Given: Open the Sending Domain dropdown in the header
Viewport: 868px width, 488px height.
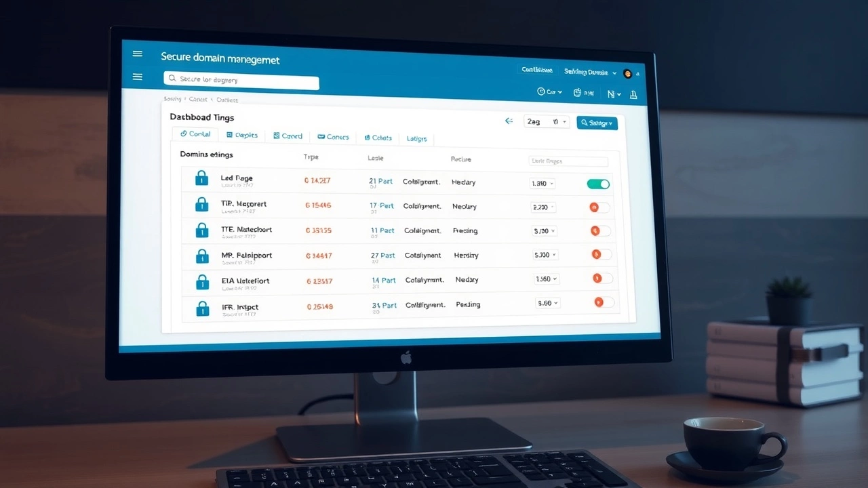Looking at the screenshot, I should pyautogui.click(x=590, y=72).
